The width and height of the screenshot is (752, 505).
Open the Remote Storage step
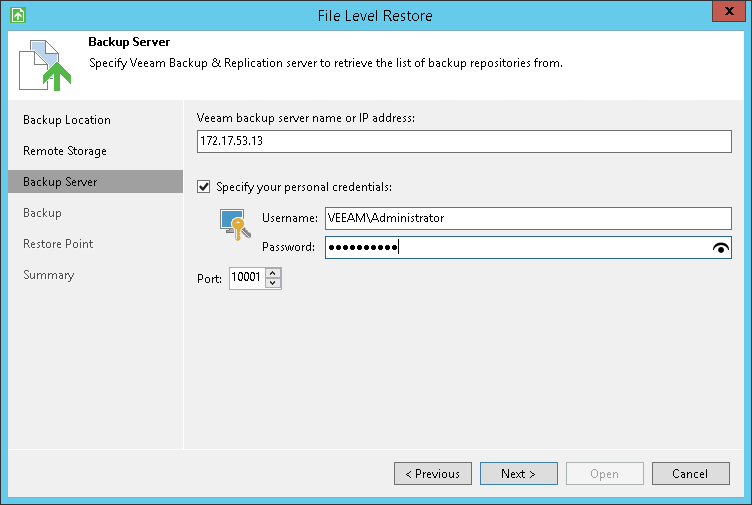coord(65,151)
